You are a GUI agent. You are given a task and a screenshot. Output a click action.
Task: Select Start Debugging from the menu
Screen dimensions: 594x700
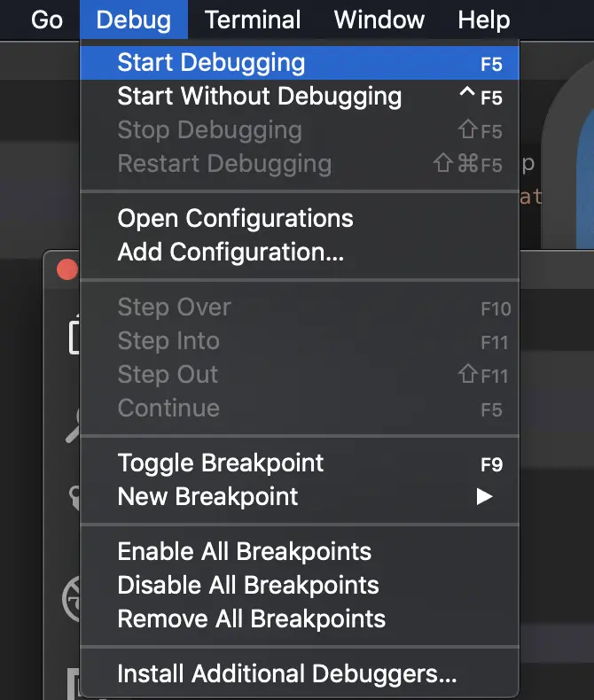[x=211, y=63]
